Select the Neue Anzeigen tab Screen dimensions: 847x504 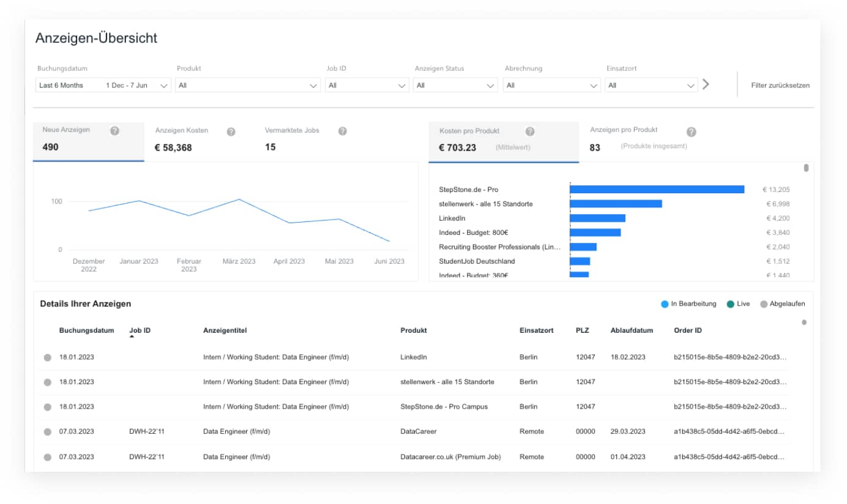pyautogui.click(x=89, y=141)
